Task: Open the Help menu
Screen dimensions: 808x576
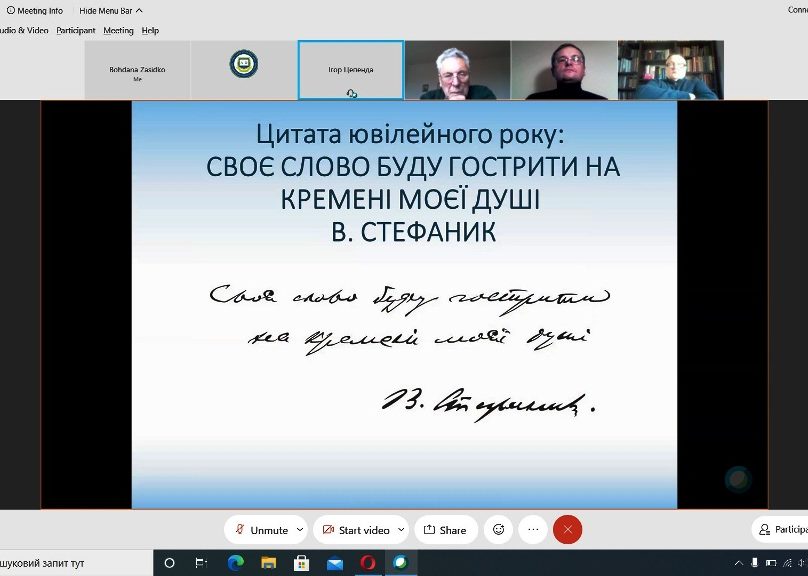Action: click(150, 30)
